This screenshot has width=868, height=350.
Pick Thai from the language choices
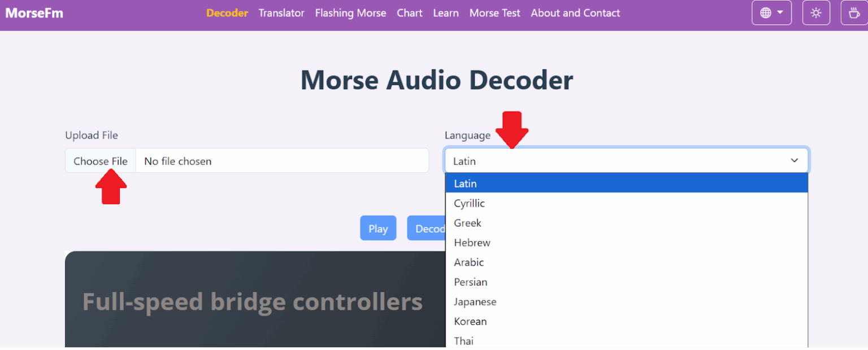point(463,340)
